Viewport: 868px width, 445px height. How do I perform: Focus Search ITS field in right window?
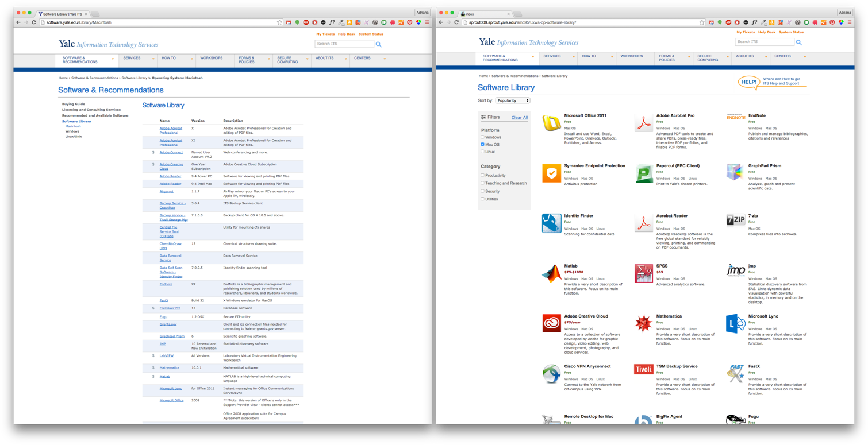click(x=765, y=42)
